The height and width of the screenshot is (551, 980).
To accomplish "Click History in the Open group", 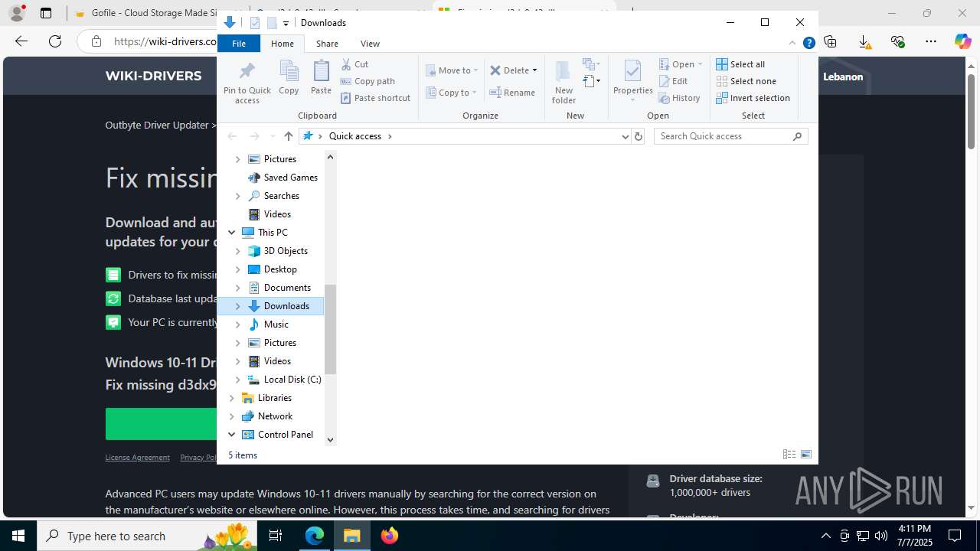I will coord(679,98).
